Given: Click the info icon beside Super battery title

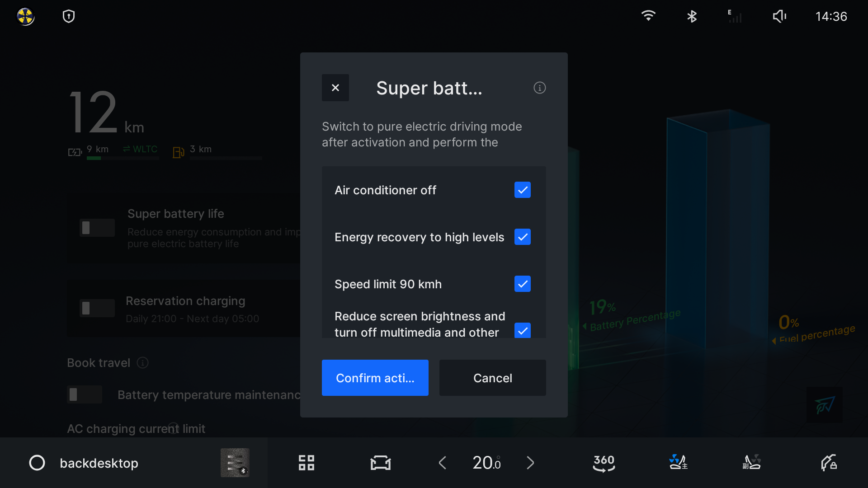Looking at the screenshot, I should click(539, 88).
